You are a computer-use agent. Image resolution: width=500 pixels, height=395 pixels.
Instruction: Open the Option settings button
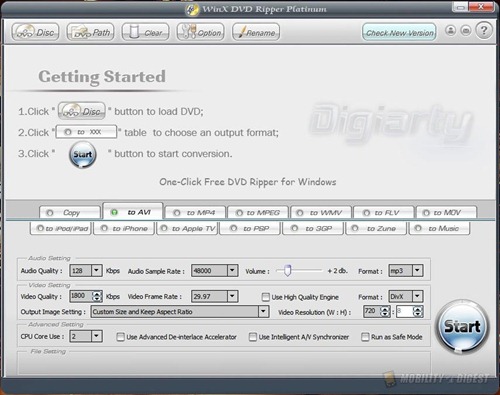click(x=201, y=32)
